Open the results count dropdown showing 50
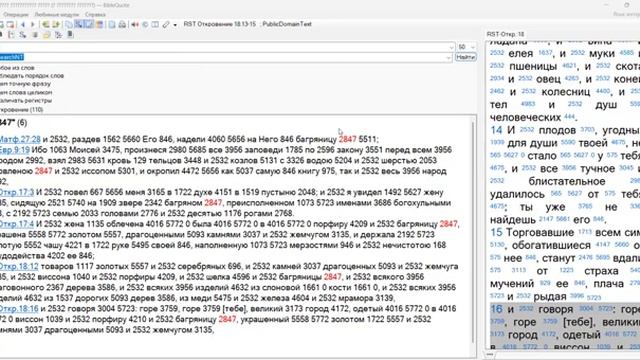 pos(473,47)
